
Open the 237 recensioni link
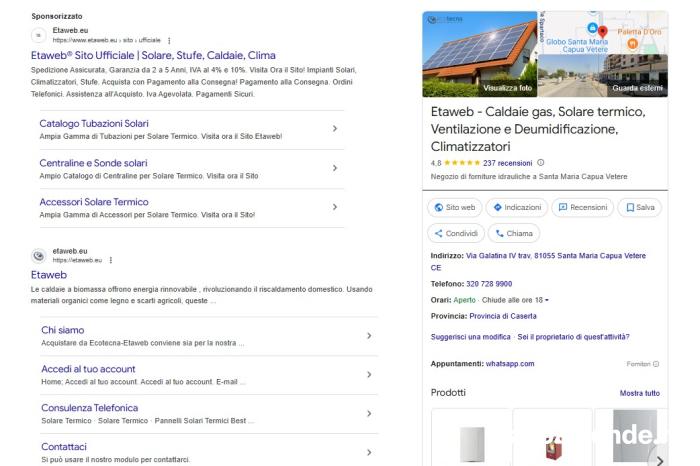point(508,163)
